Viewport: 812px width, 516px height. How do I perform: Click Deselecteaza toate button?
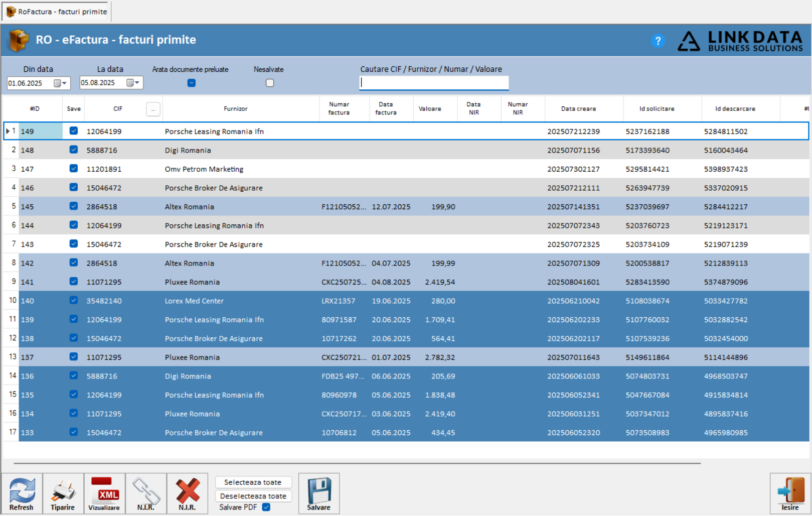tap(253, 496)
